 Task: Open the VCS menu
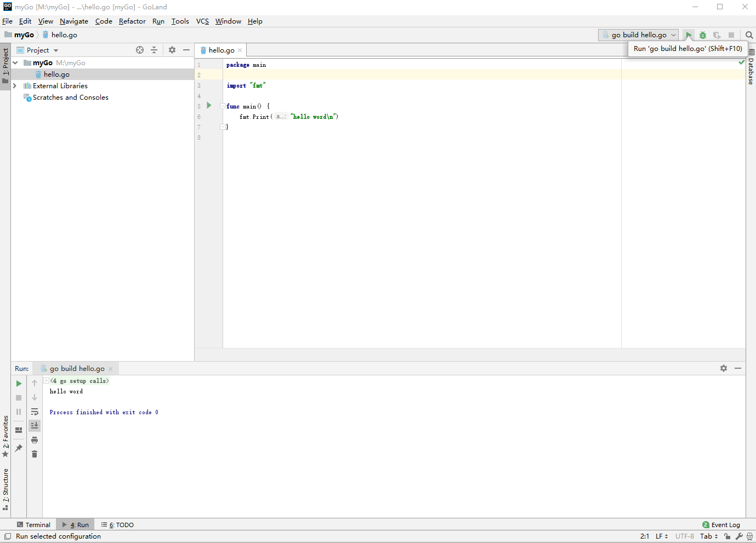point(202,21)
